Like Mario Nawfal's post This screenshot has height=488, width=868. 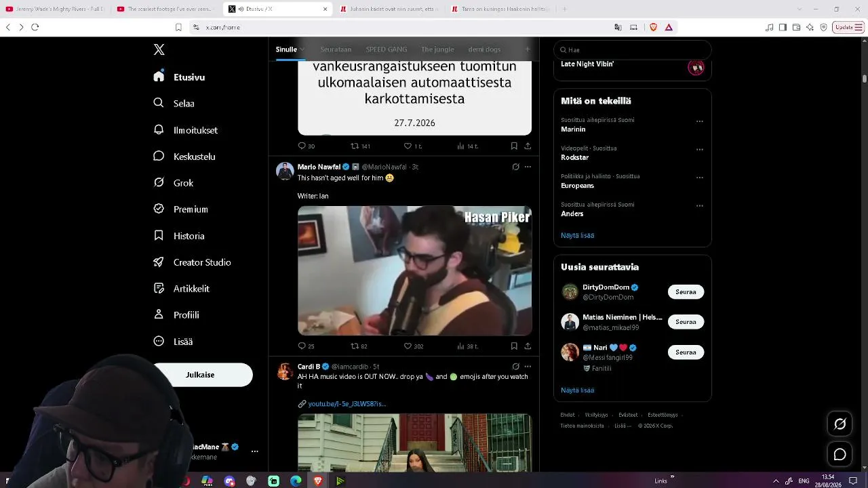414,346
